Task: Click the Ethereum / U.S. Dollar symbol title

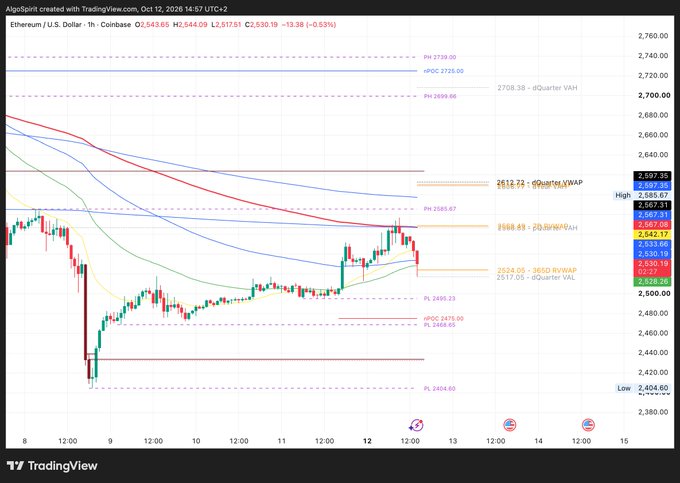Action: point(46,25)
